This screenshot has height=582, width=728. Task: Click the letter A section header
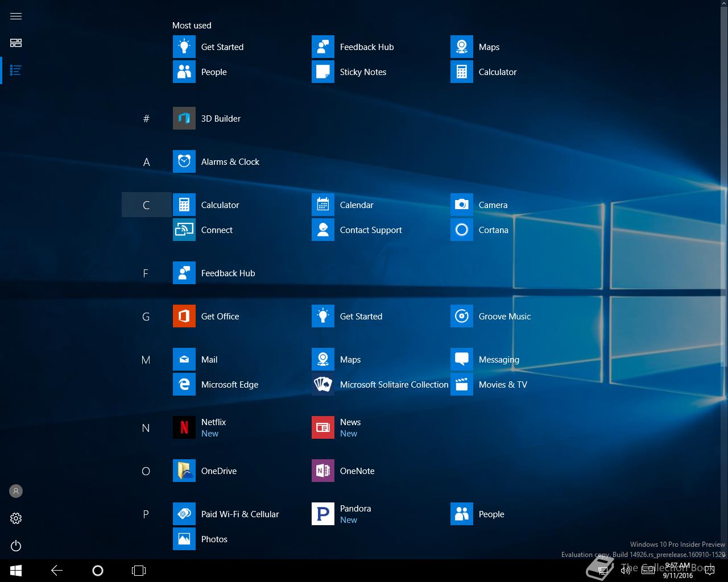[146, 162]
